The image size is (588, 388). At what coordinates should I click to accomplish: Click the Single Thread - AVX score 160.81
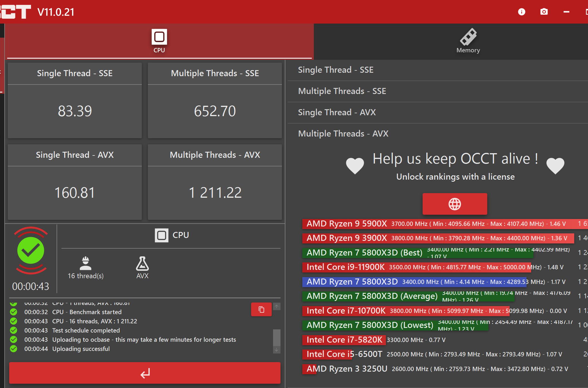pos(75,193)
